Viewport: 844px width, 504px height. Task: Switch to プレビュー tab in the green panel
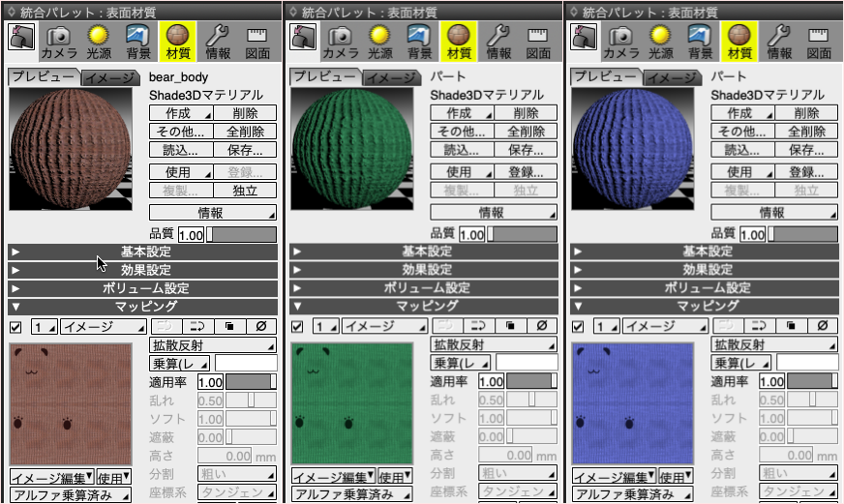(324, 76)
